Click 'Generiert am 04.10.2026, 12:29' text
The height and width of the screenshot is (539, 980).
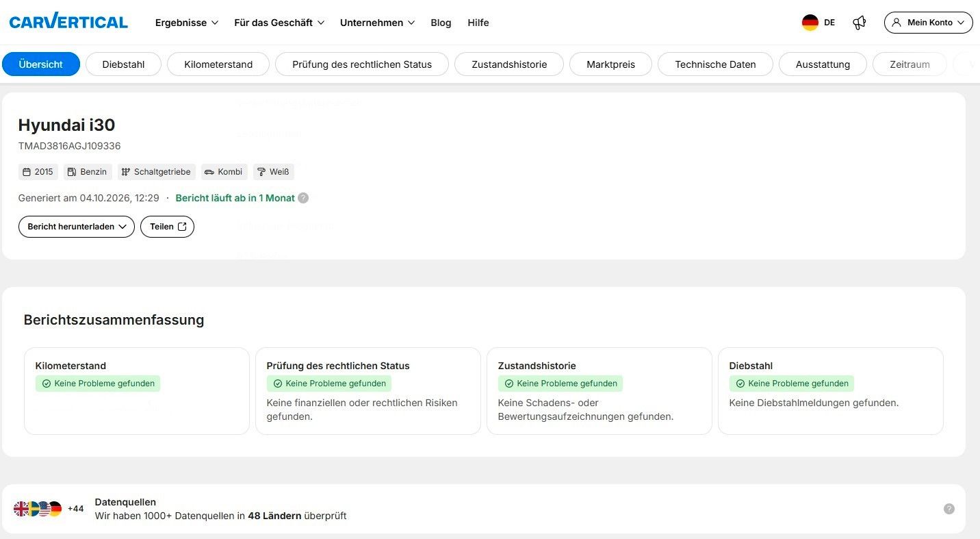[89, 198]
